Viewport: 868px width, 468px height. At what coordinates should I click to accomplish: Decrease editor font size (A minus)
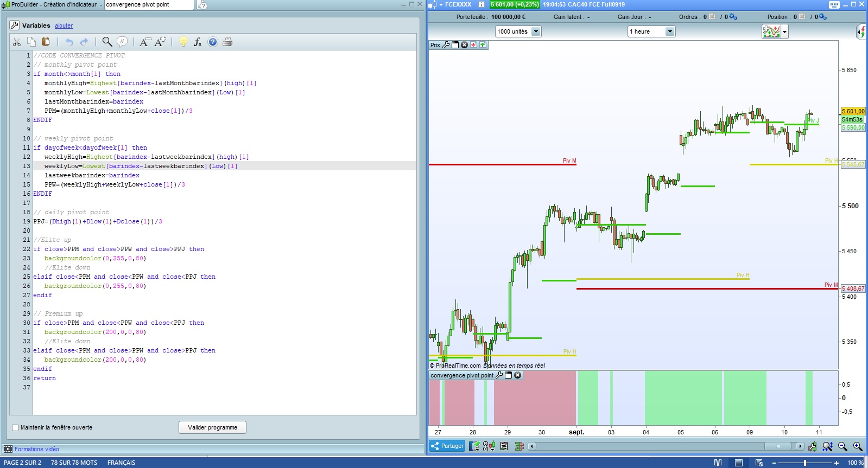[x=145, y=42]
